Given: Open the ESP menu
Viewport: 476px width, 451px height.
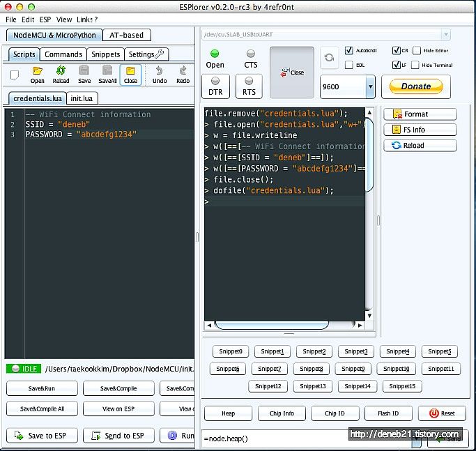Looking at the screenshot, I should coord(45,20).
